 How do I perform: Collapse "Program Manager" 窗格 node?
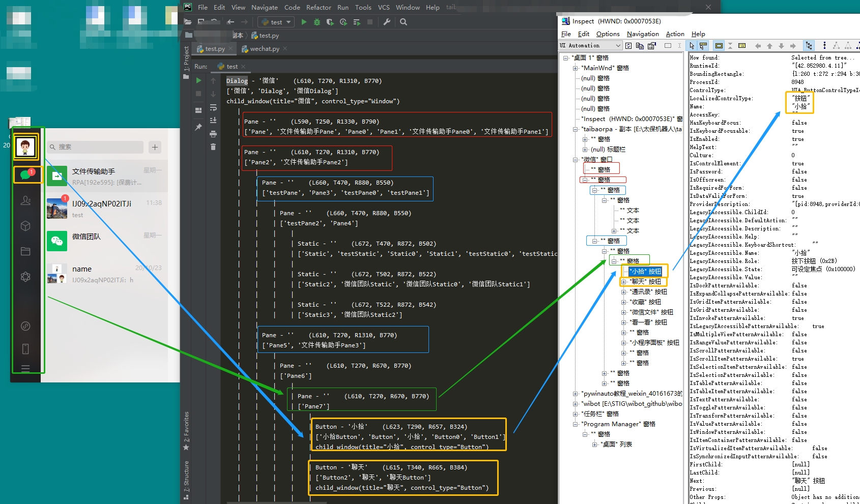click(575, 424)
